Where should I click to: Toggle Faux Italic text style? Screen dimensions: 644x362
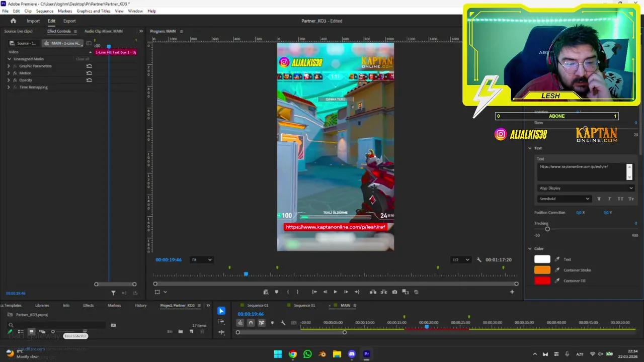(x=609, y=199)
